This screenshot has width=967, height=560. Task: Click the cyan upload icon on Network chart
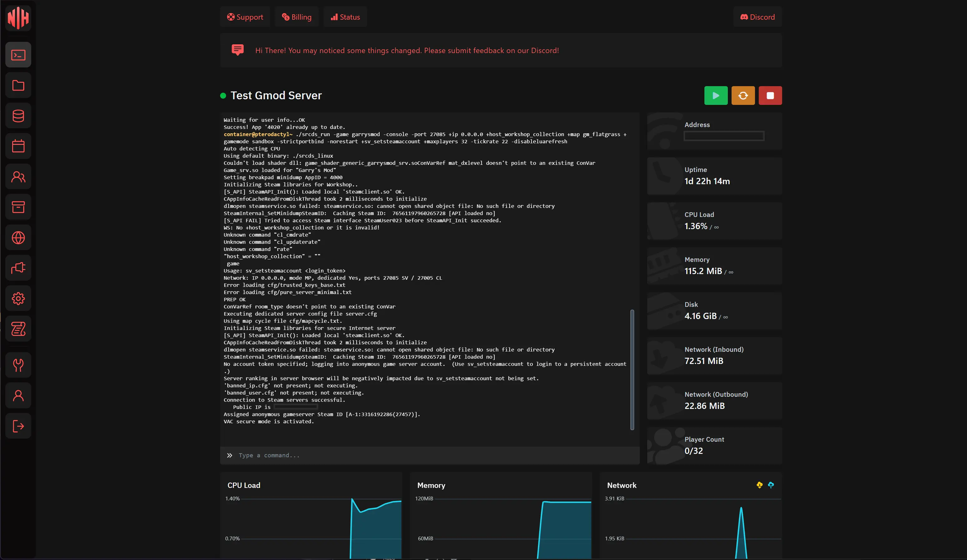(x=771, y=485)
